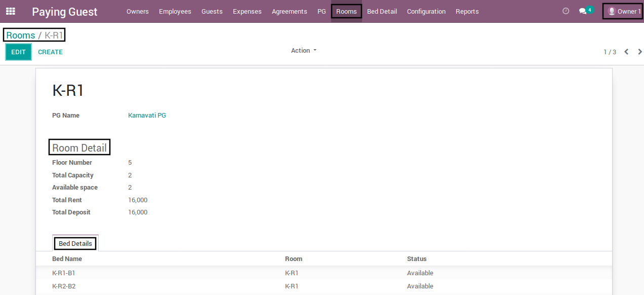Open the Rooms menu

(x=346, y=11)
